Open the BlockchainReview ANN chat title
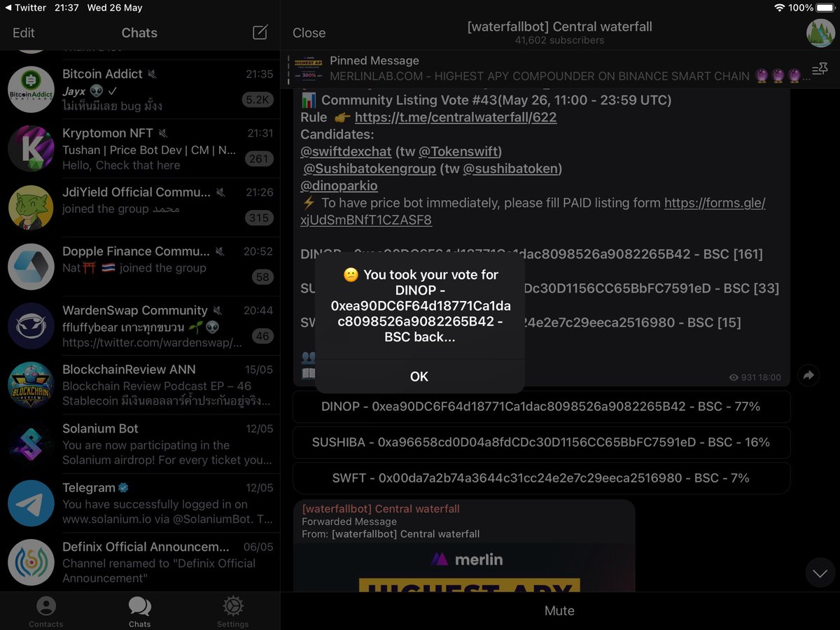The image size is (840, 630). tap(129, 370)
